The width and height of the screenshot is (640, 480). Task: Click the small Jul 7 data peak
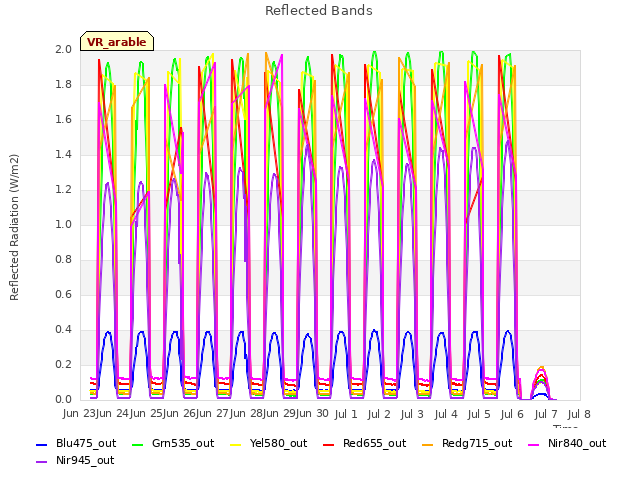[x=541, y=384]
